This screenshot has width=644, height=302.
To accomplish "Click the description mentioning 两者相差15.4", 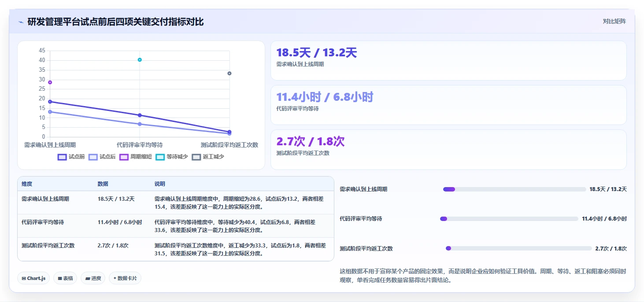I will 240,203.
